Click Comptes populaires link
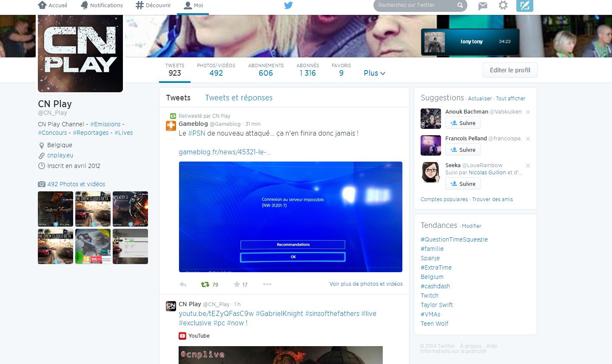Screen dimensions: 612x364 (x=444, y=199)
